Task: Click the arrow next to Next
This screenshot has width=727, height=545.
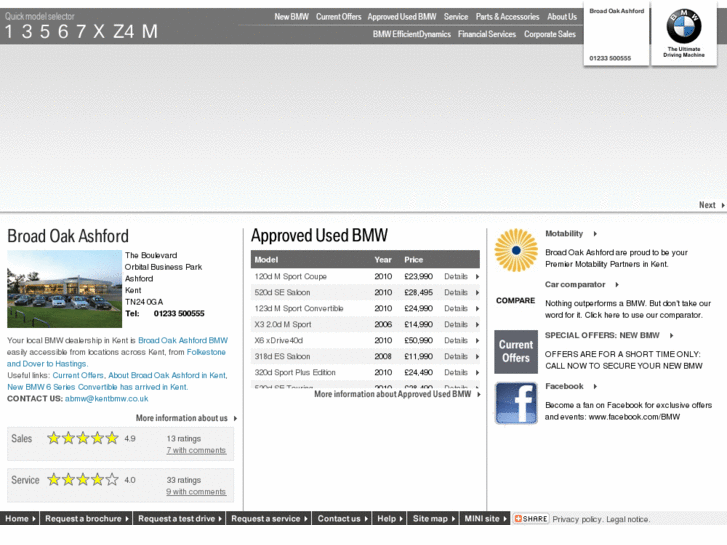Action: coord(723,205)
